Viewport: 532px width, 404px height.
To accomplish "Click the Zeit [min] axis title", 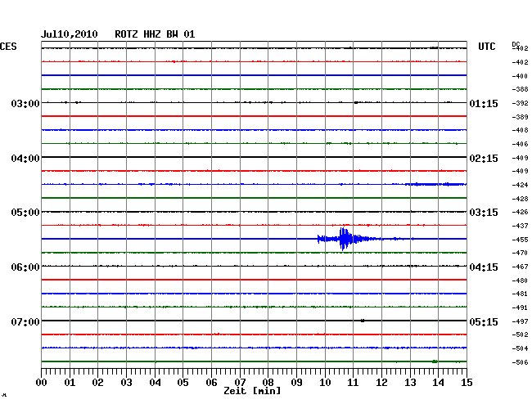I will click(252, 391).
